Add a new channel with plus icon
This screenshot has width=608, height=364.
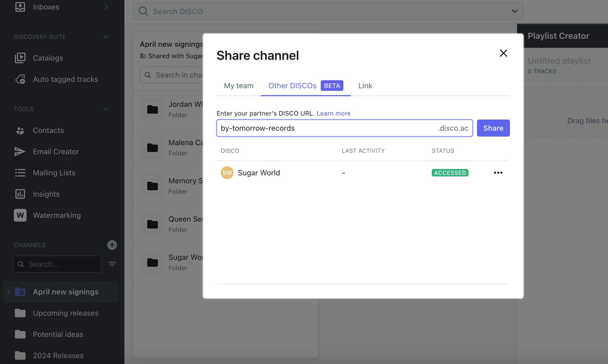point(112,245)
